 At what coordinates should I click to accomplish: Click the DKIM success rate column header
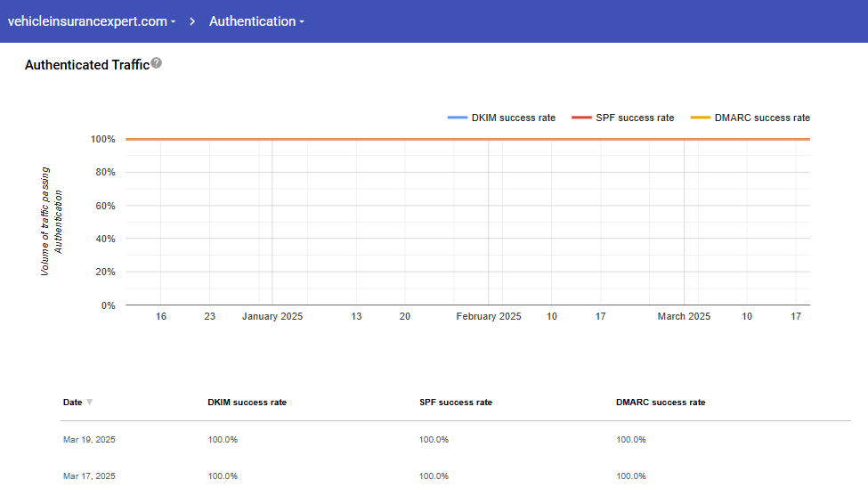click(x=247, y=402)
